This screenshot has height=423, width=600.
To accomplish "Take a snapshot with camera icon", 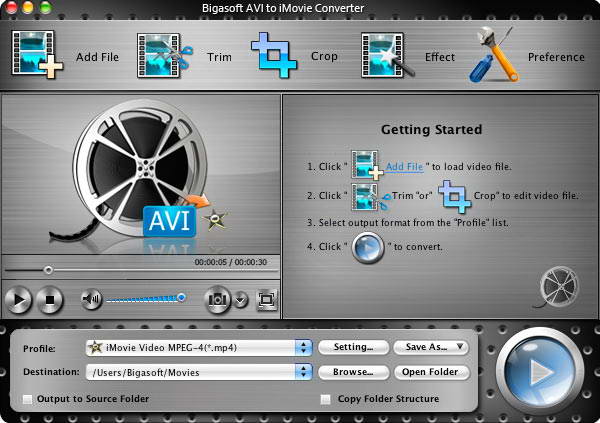I will 217,299.
